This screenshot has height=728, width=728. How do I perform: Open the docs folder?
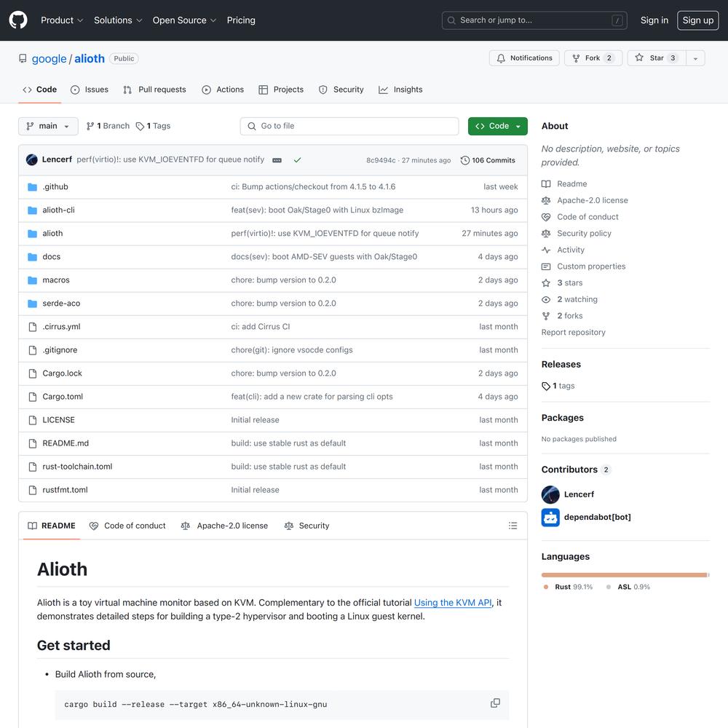tap(52, 257)
